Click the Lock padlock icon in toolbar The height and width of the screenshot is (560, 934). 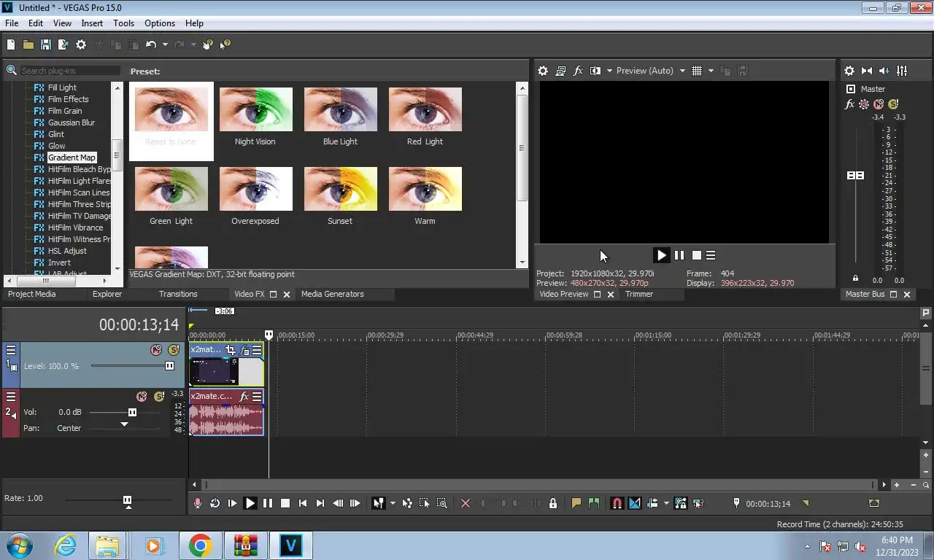[553, 503]
